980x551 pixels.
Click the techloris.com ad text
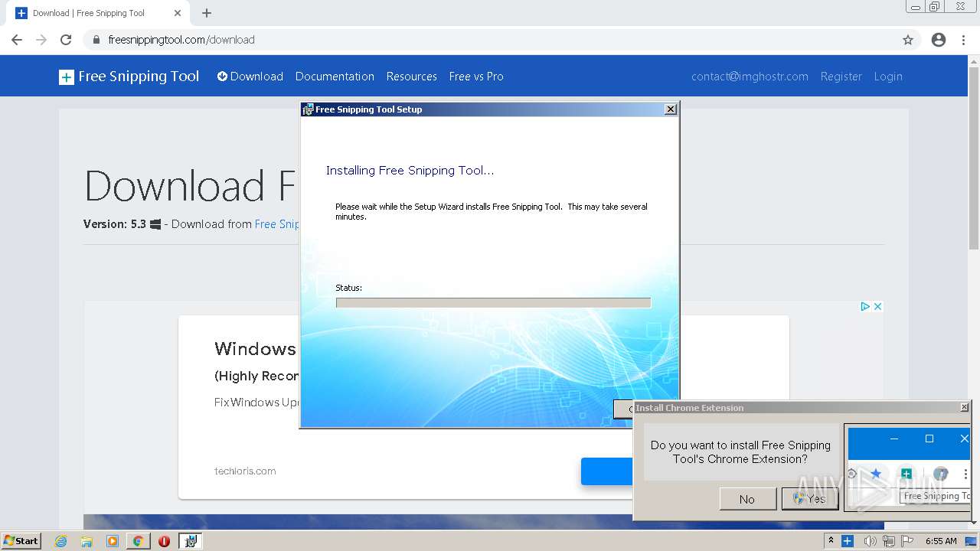[245, 471]
